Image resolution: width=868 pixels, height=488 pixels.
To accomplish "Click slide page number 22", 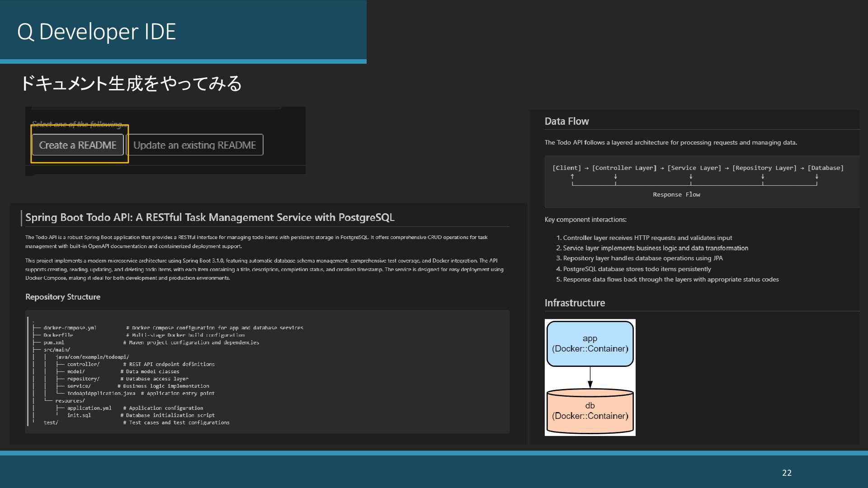I will tap(787, 473).
